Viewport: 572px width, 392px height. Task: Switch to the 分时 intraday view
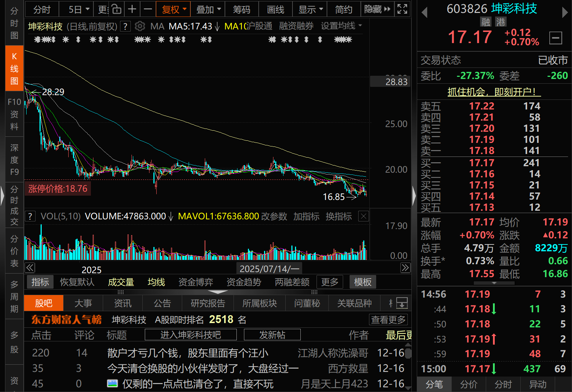tap(42, 9)
